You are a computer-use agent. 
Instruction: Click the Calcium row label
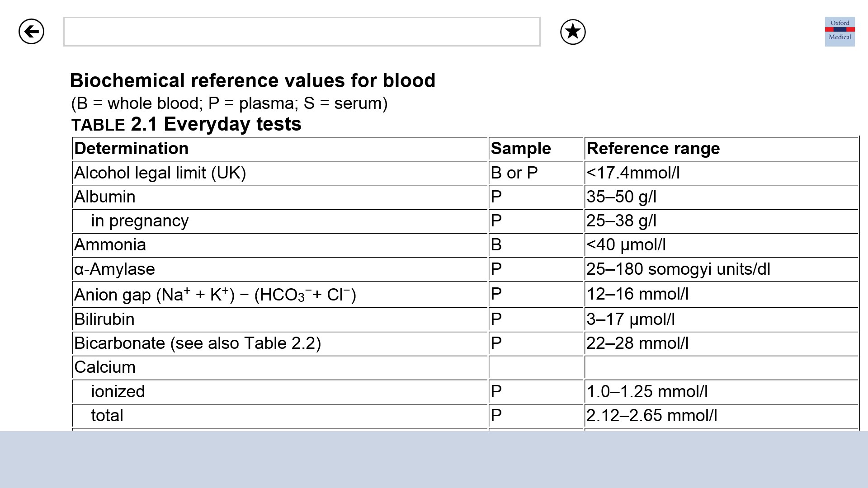pyautogui.click(x=105, y=367)
